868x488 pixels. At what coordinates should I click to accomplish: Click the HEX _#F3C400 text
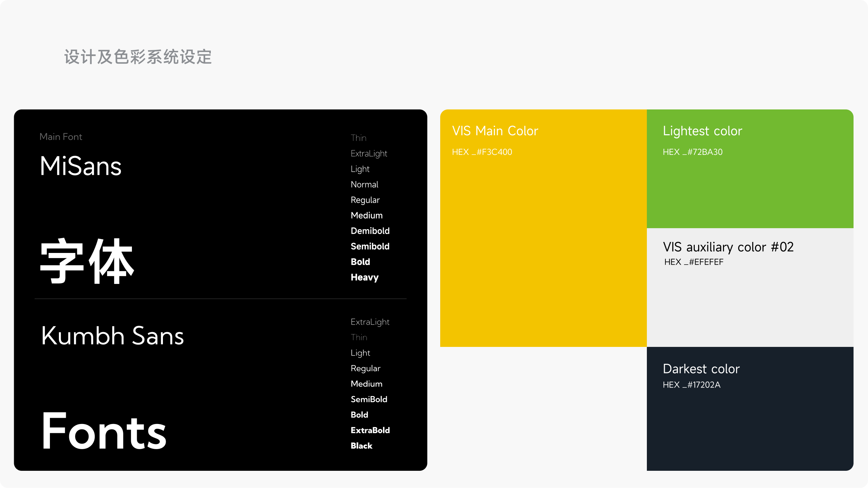(x=482, y=152)
